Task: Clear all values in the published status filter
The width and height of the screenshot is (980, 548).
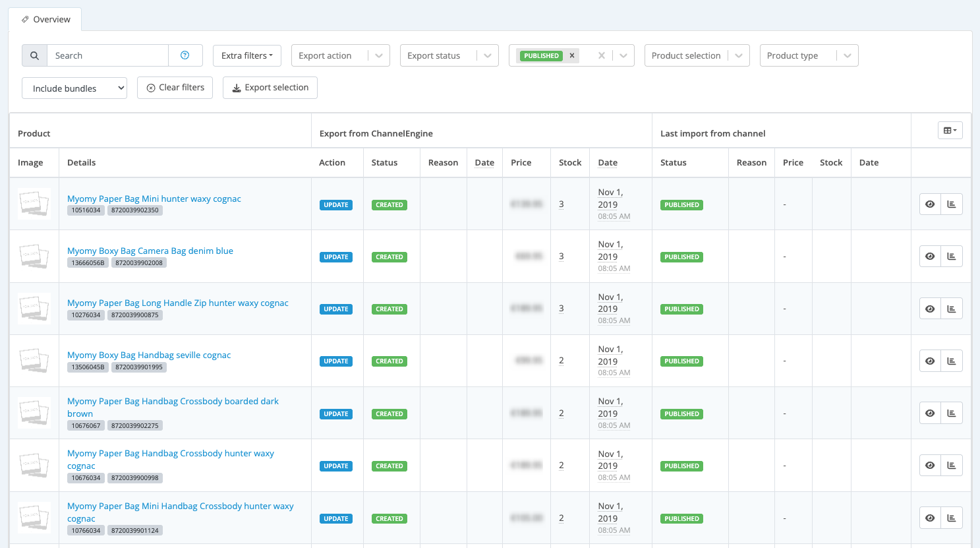Action: pos(601,55)
